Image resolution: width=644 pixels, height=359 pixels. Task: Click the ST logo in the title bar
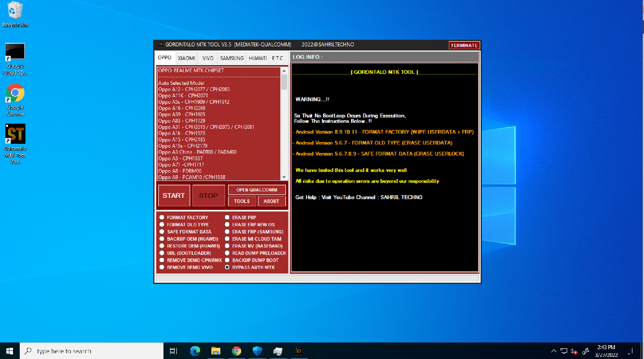pos(160,45)
